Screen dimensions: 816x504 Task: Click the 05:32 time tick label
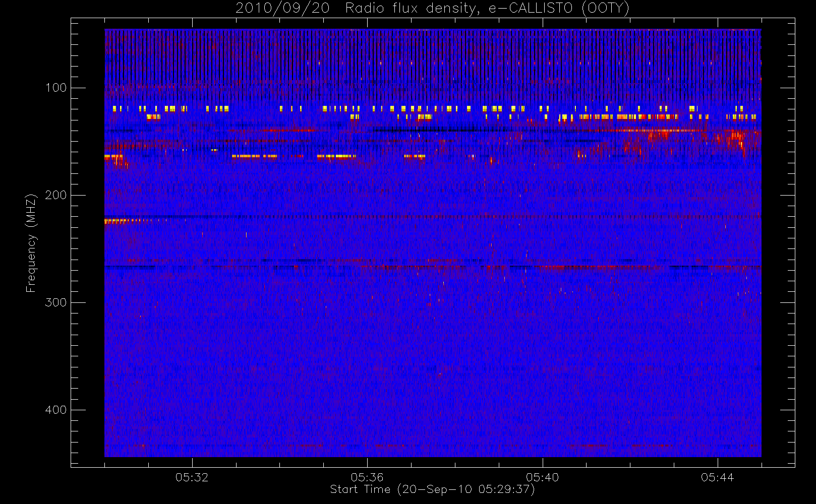tap(192, 477)
